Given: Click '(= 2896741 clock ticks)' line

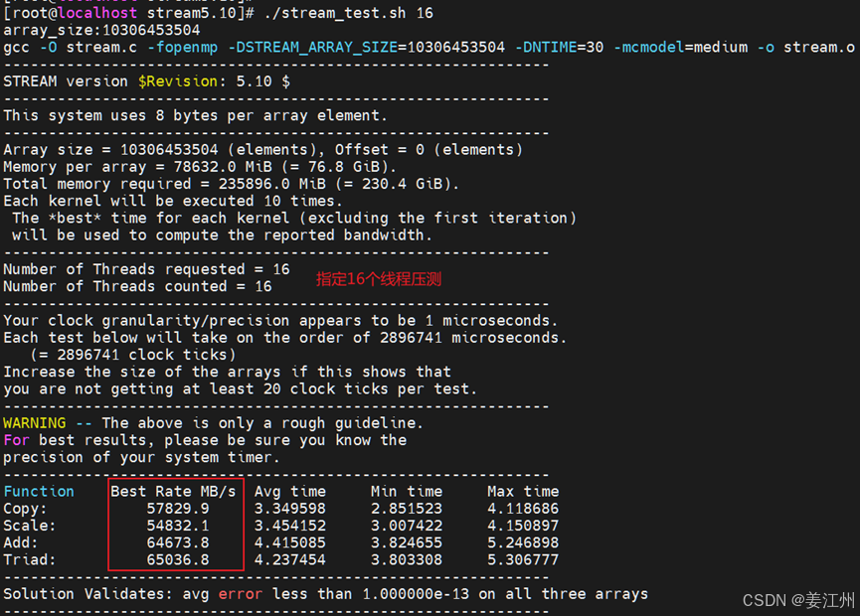Looking at the screenshot, I should coord(133,355).
